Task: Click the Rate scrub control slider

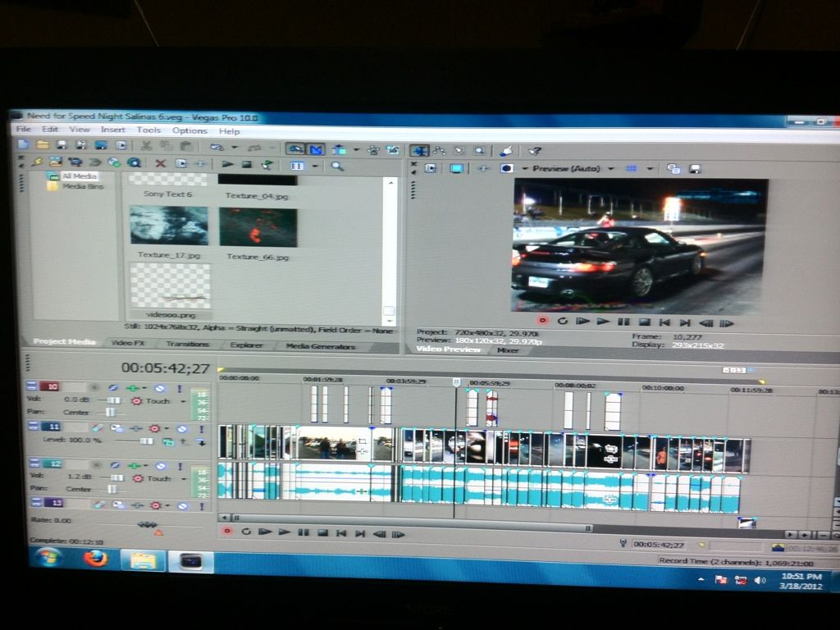Action: [148, 524]
